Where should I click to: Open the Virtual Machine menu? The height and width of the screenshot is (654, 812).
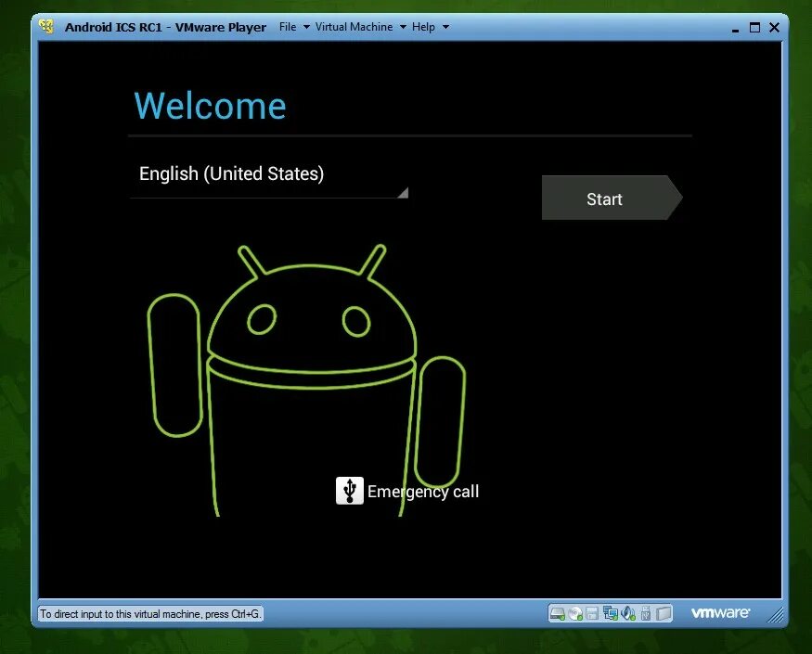(354, 27)
